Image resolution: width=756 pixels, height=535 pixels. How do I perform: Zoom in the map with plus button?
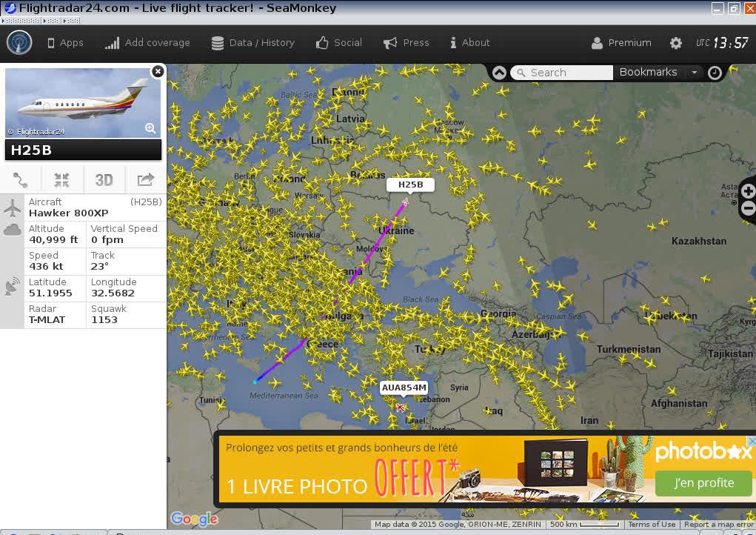coord(749,191)
